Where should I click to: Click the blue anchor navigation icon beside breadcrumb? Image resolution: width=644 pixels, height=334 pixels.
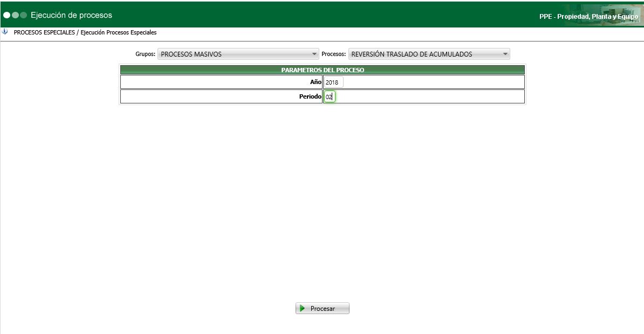(5, 32)
